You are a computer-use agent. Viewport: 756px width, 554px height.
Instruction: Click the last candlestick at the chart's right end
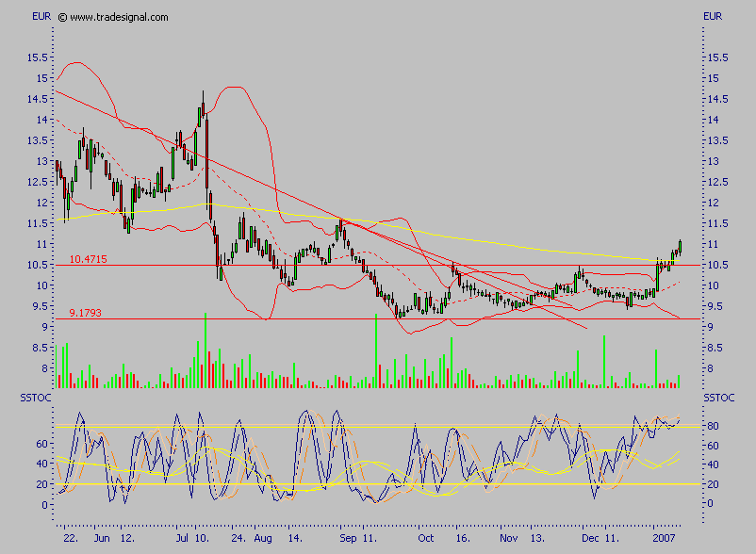click(679, 247)
